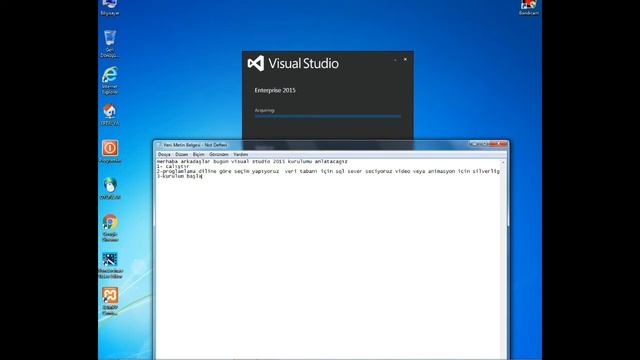Viewport: 640px width, 360px height.
Task: Click the line starting 'merhaba arkadaşlar'
Action: pos(252,162)
